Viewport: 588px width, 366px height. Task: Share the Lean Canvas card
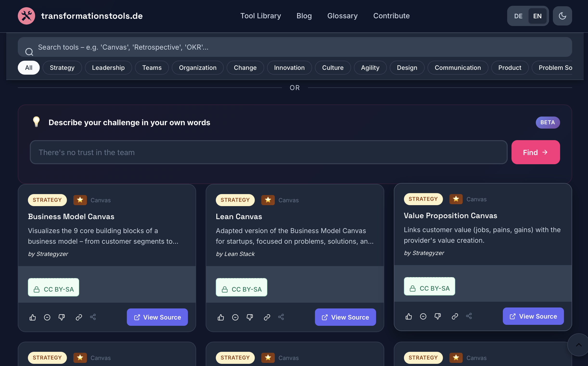(281, 317)
